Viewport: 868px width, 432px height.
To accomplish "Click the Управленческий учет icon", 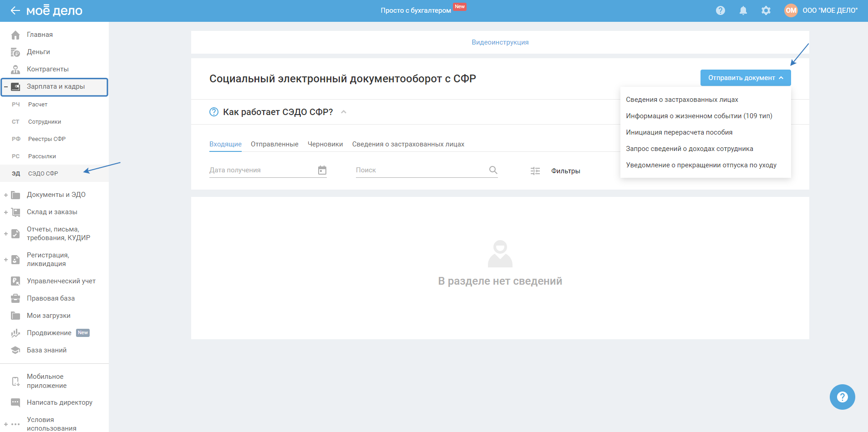I will click(x=15, y=281).
